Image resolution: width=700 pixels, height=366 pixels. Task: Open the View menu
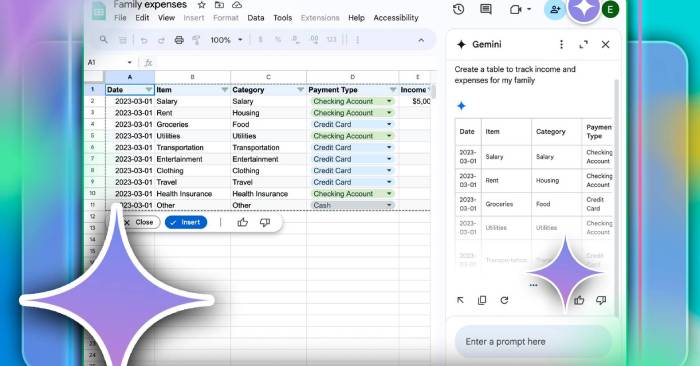point(166,18)
